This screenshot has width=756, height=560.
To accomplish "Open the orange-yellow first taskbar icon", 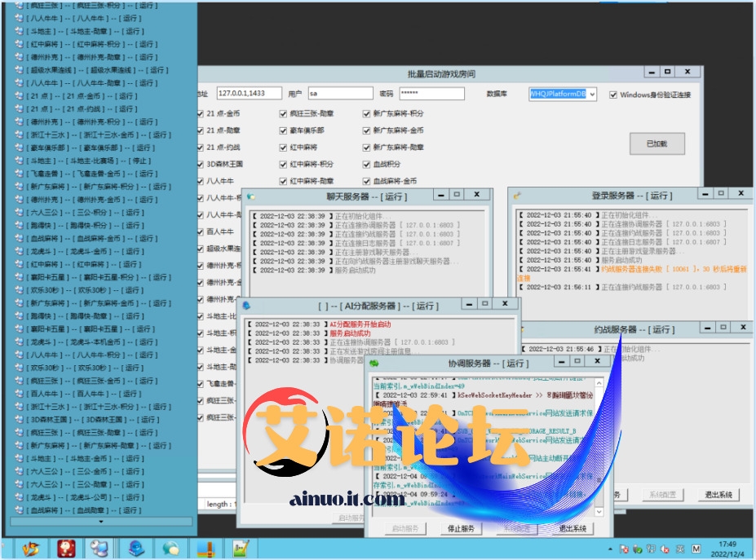I will [30, 549].
